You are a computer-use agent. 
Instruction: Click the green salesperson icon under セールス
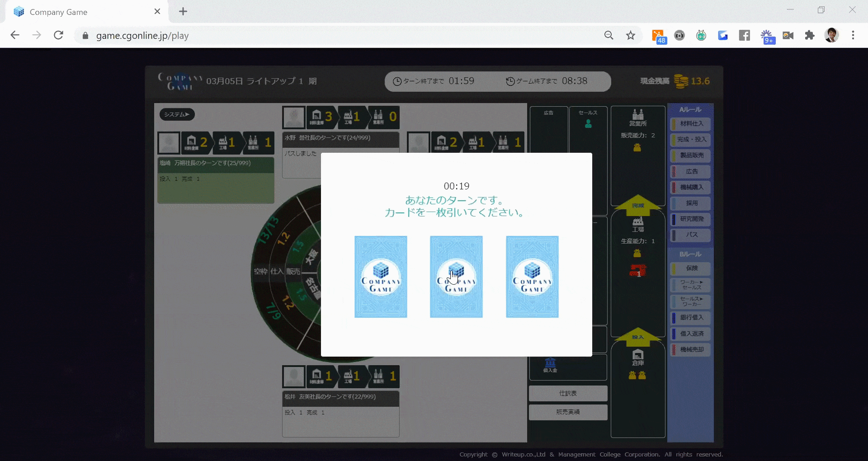coord(588,124)
